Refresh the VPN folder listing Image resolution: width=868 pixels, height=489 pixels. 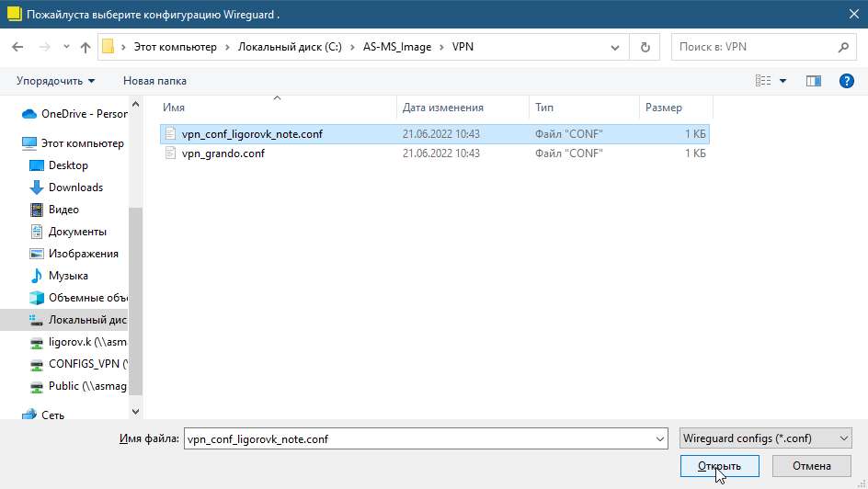point(645,47)
